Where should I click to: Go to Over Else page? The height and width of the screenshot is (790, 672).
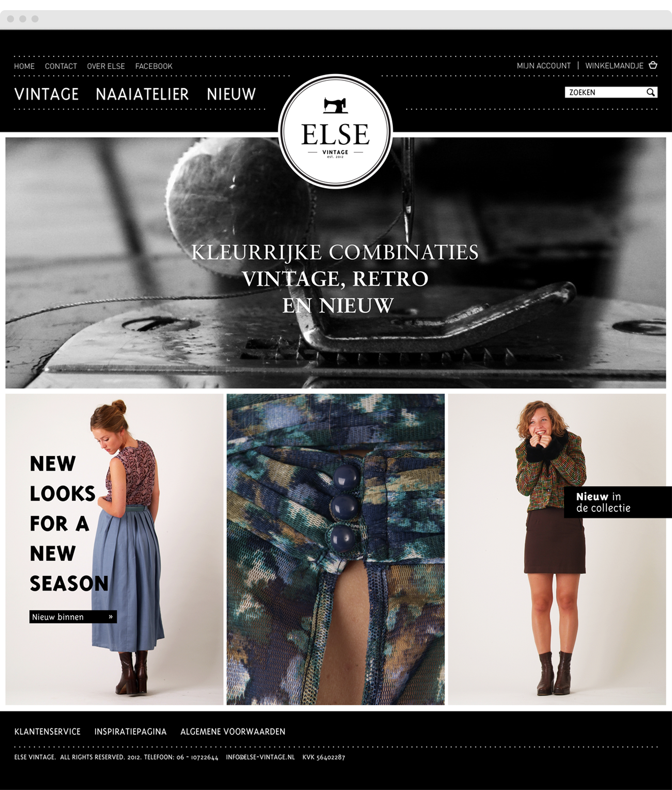click(106, 66)
